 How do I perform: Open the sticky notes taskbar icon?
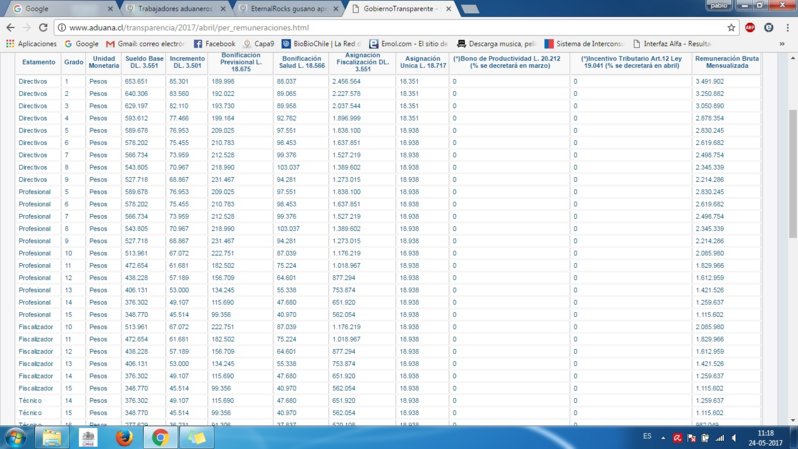point(196,438)
